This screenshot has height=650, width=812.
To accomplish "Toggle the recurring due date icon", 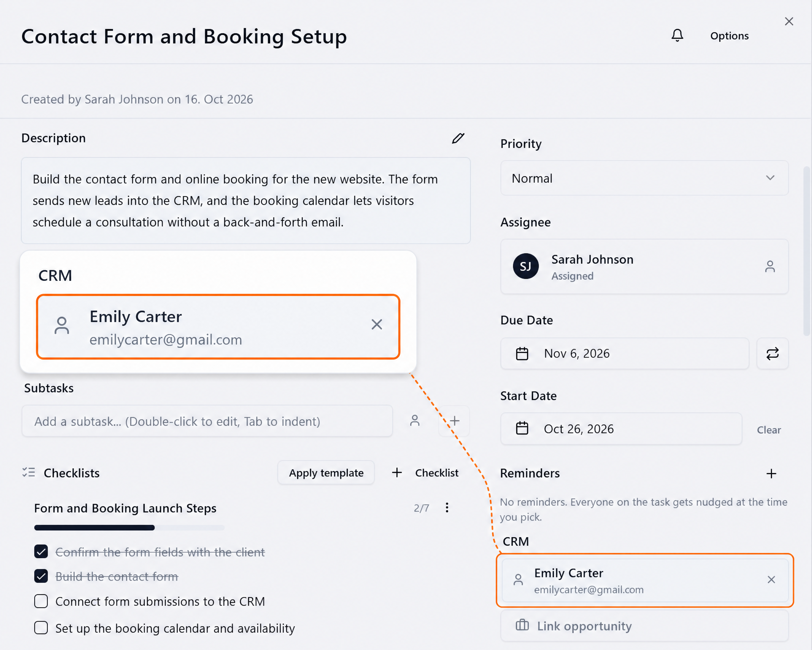I will 772,353.
